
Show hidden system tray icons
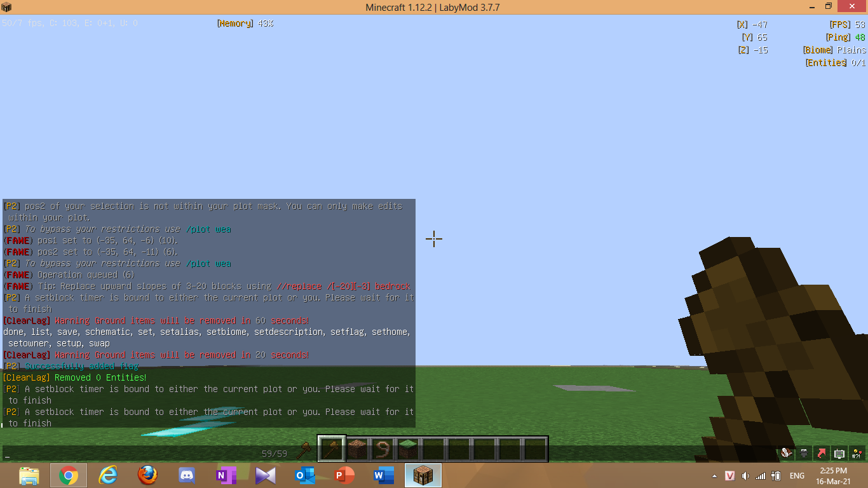(715, 476)
